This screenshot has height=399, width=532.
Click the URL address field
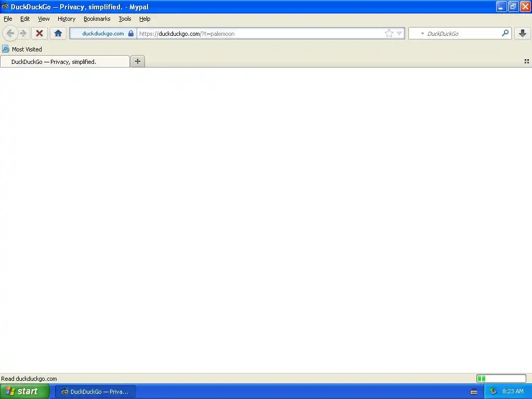pyautogui.click(x=261, y=34)
